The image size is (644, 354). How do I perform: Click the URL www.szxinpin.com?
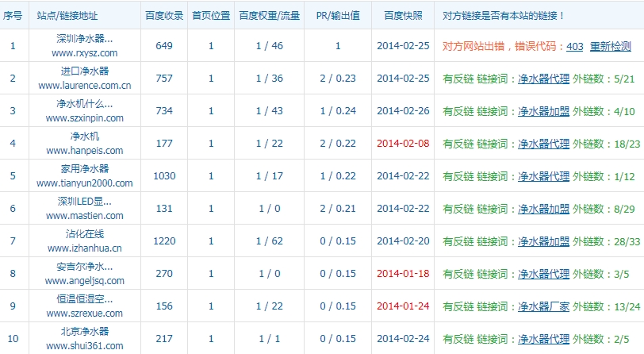(85, 118)
